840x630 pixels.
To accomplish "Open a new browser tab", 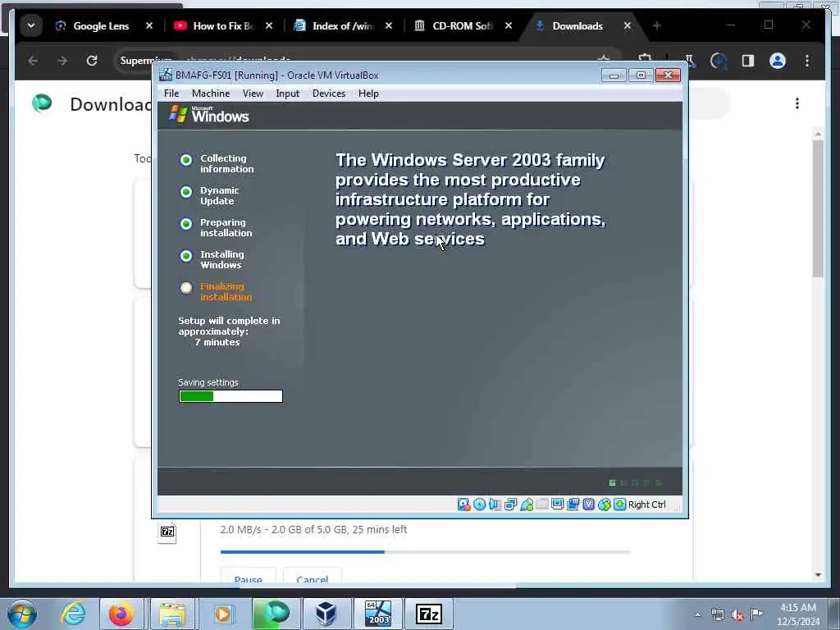I will click(657, 25).
